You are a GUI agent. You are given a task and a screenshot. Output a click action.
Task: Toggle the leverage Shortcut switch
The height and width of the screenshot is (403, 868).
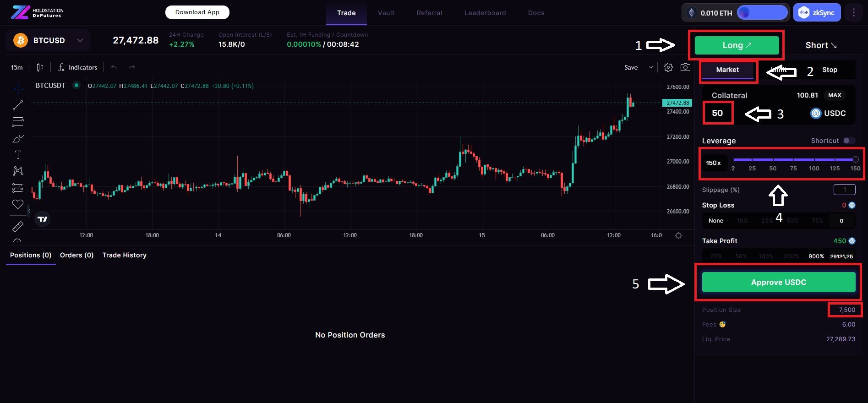point(849,141)
